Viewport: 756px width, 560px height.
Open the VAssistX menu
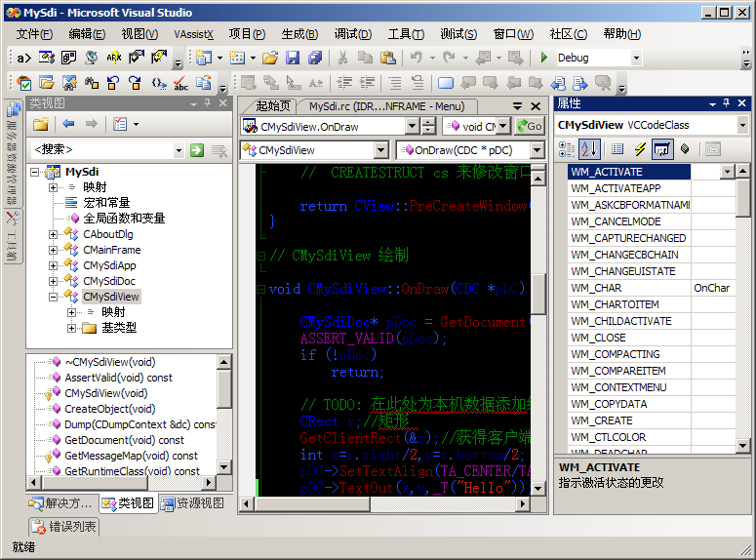(193, 34)
